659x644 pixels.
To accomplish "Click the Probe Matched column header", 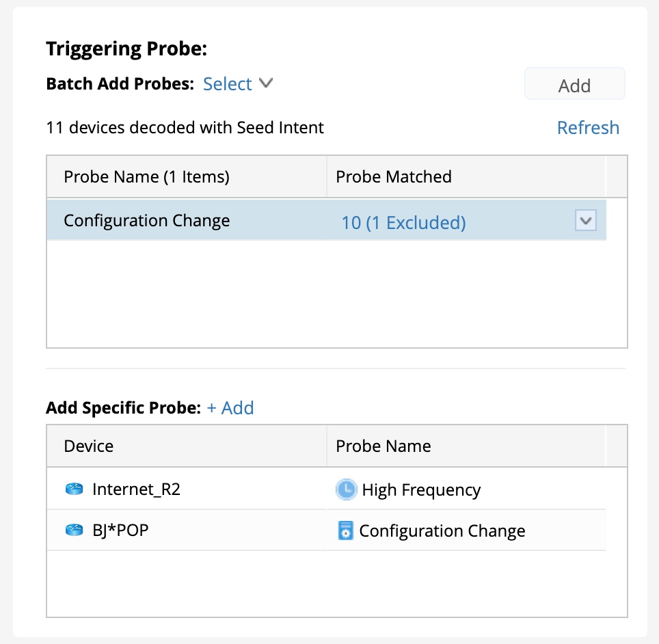I will tap(394, 177).
